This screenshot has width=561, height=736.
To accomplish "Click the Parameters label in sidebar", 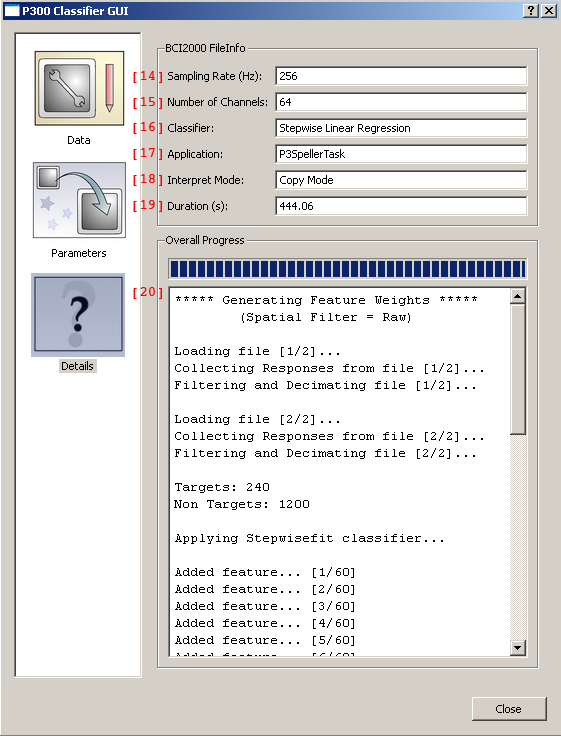I will coord(78,253).
